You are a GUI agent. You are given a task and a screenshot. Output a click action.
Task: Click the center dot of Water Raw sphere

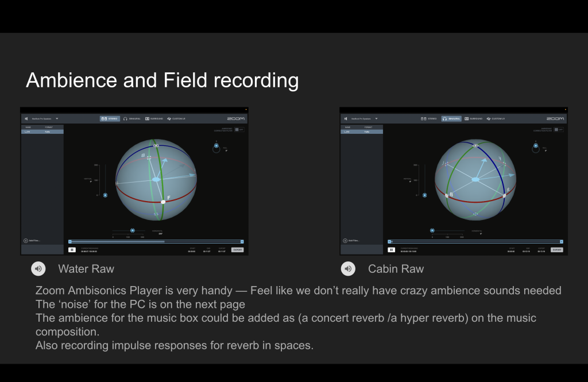[x=156, y=179]
